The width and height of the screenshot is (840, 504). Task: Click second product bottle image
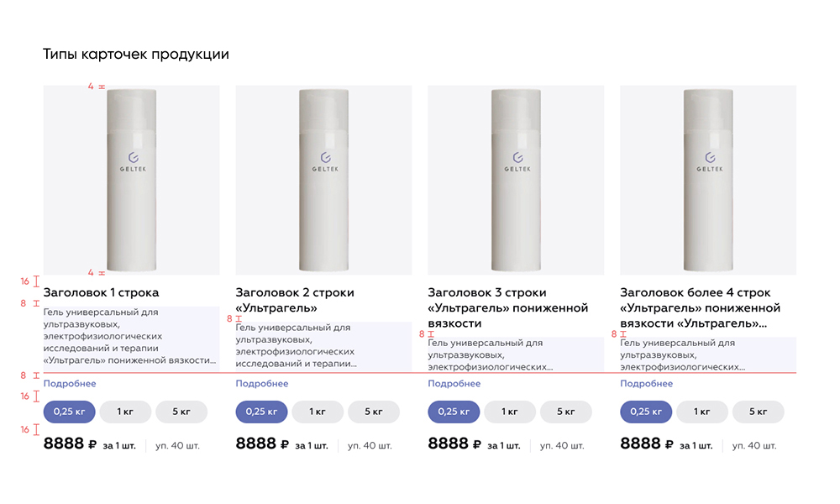tap(323, 180)
